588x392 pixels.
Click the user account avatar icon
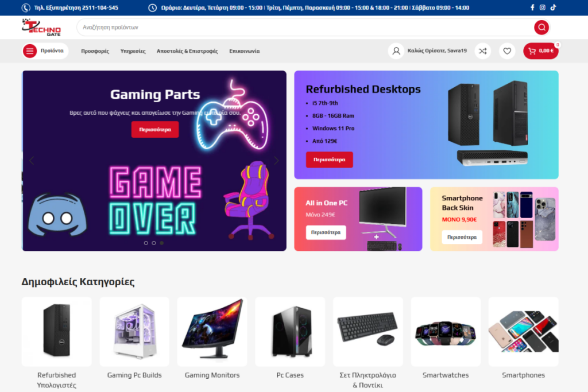point(396,51)
